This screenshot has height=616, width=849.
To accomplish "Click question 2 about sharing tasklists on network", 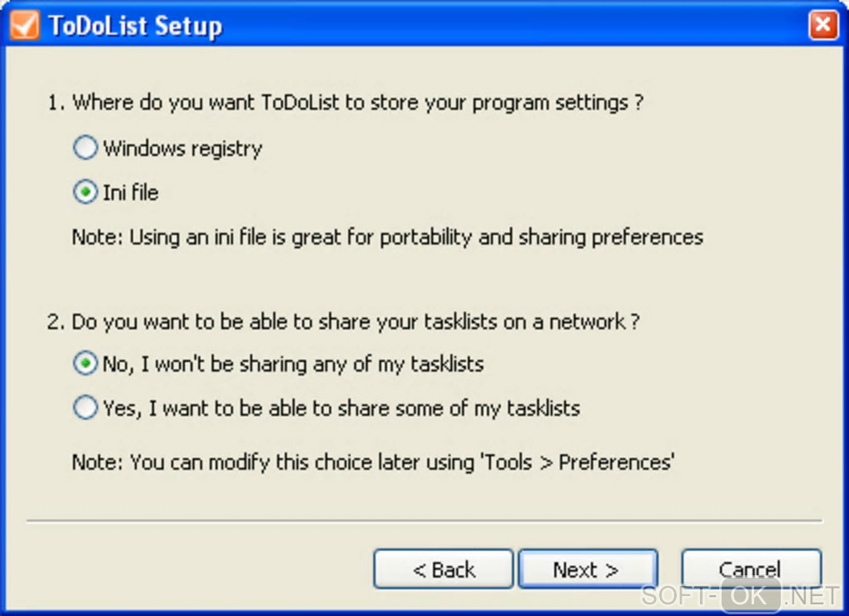I will click(x=343, y=321).
